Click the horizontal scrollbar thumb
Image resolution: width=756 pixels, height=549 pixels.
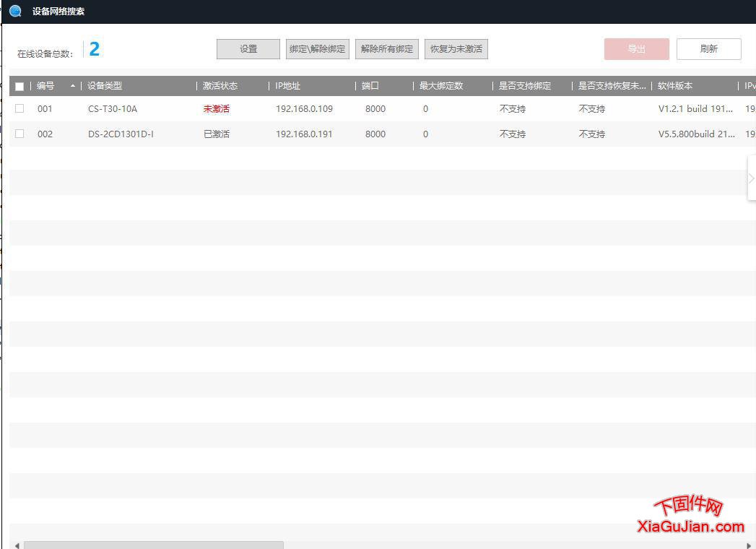(x=153, y=545)
